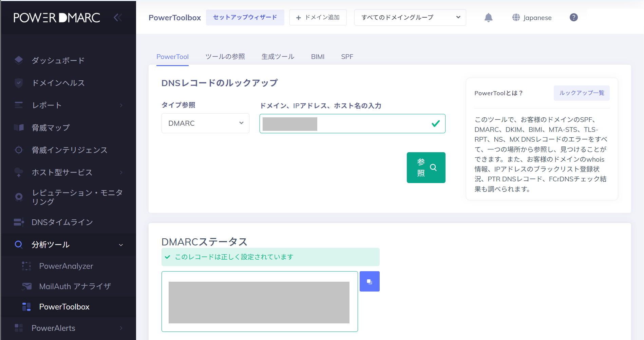The width and height of the screenshot is (644, 340).
Task: Click the PowerDMARC logo
Action: click(x=57, y=18)
